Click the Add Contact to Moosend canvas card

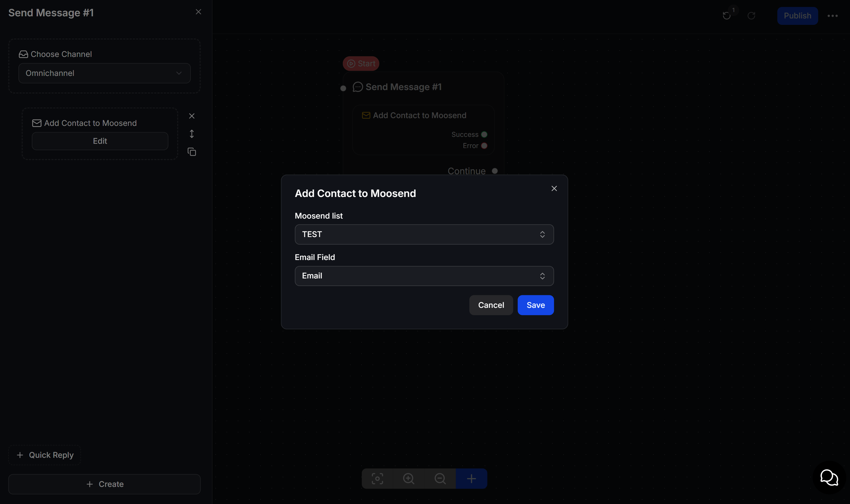point(423,130)
